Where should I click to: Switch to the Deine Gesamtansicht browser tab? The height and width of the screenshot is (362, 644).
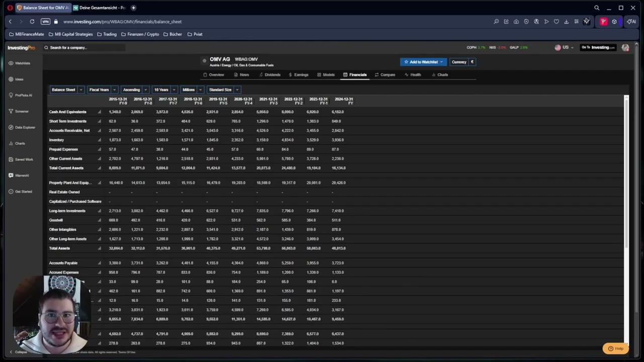click(x=99, y=8)
